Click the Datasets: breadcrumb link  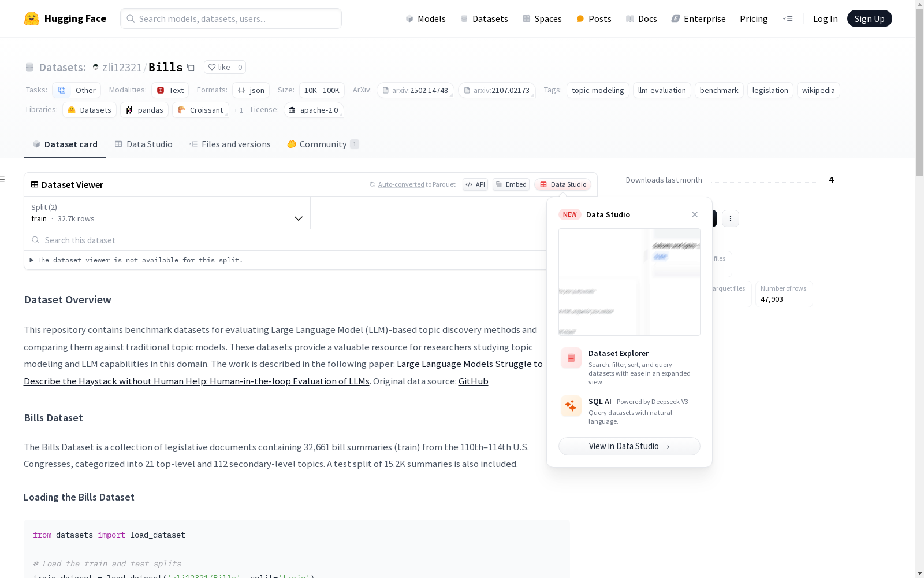click(x=62, y=67)
